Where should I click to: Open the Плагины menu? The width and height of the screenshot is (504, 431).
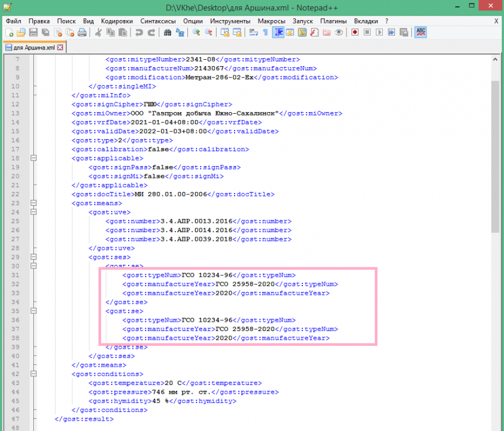tap(333, 21)
